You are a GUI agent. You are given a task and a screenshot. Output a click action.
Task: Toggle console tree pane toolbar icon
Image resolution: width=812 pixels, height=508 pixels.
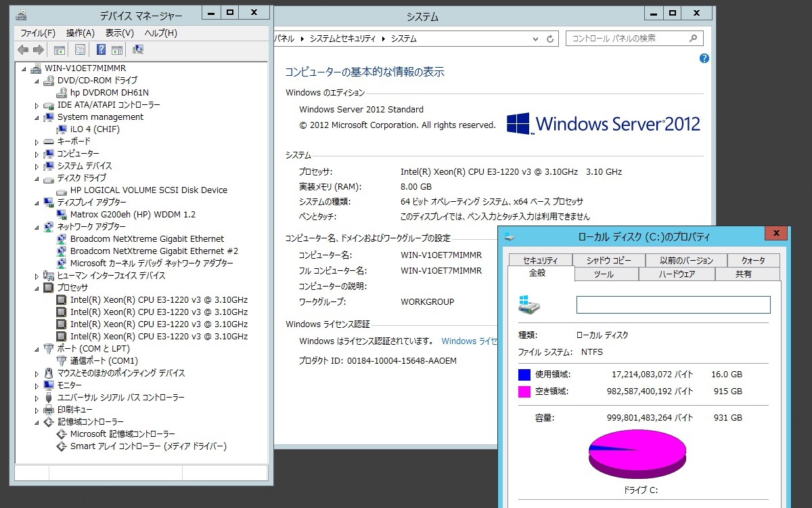60,49
